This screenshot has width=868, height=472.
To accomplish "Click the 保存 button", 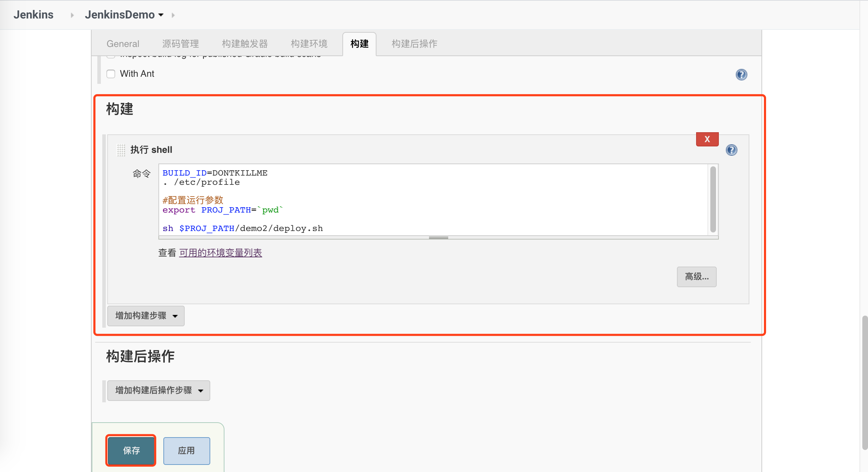I will tap(131, 450).
